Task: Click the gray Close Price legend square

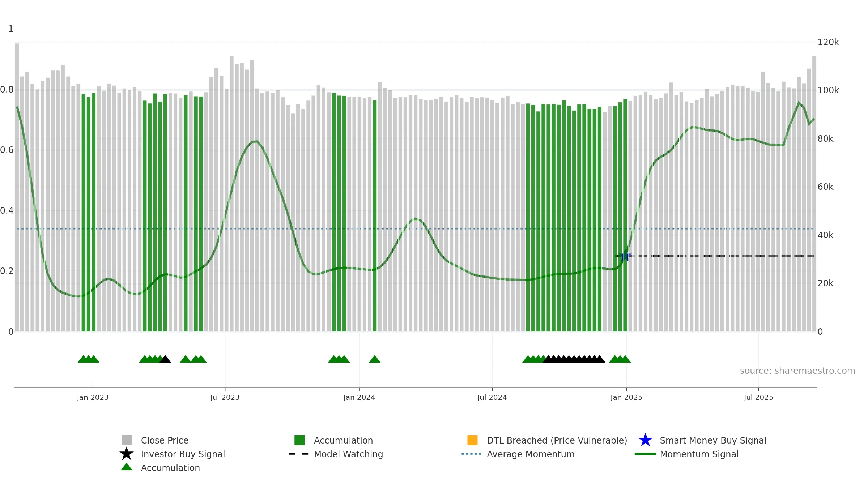Action: tap(127, 440)
